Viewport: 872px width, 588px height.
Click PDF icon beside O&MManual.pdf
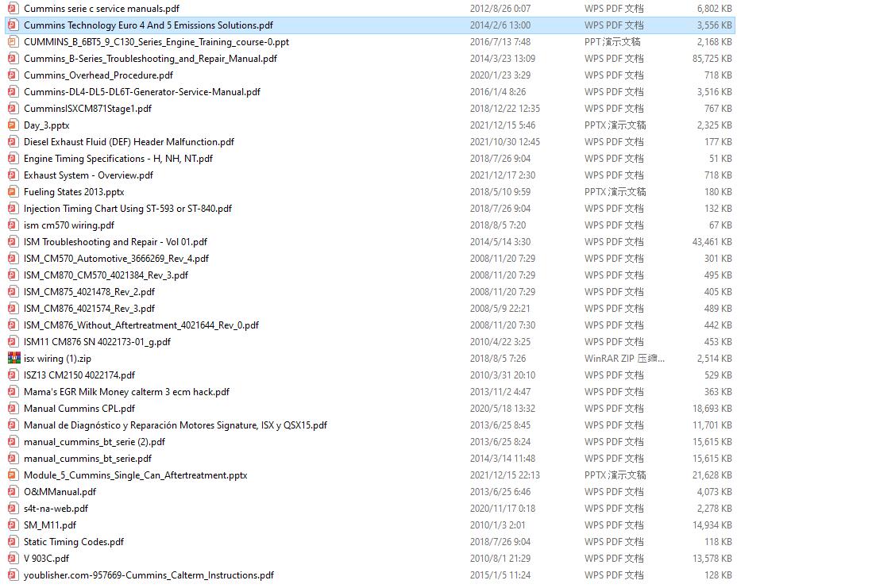click(12, 492)
